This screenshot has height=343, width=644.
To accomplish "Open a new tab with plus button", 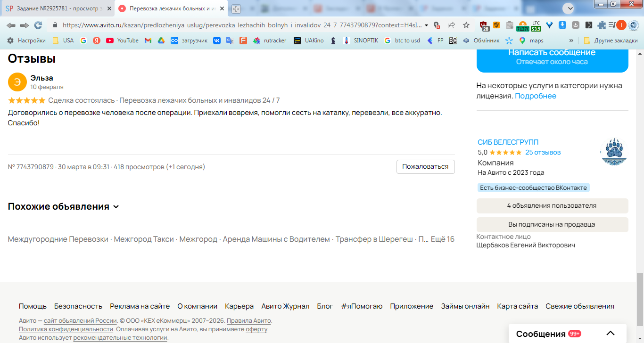I will [x=236, y=8].
